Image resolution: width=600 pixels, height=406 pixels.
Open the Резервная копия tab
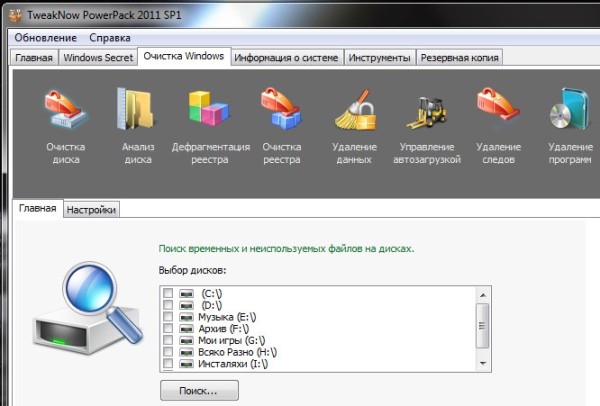pyautogui.click(x=460, y=58)
